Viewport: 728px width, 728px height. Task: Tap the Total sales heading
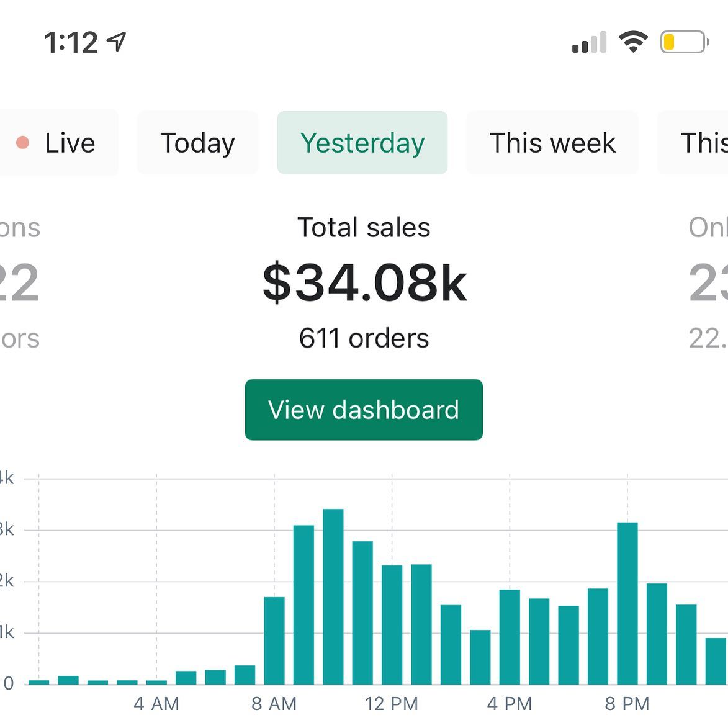point(364,228)
